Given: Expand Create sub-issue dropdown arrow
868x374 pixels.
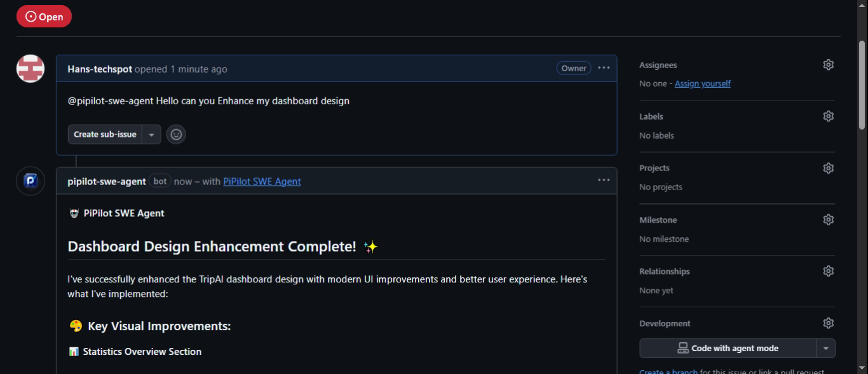Looking at the screenshot, I should pyautogui.click(x=151, y=135).
